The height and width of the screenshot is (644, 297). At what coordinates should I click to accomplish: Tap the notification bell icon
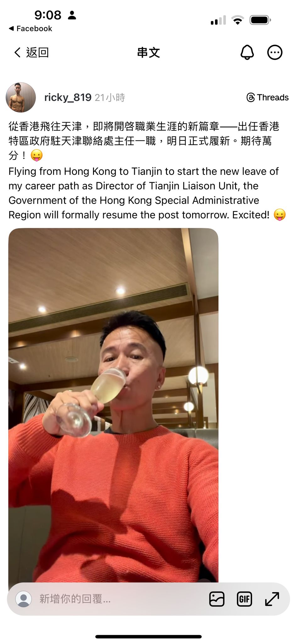point(247,53)
